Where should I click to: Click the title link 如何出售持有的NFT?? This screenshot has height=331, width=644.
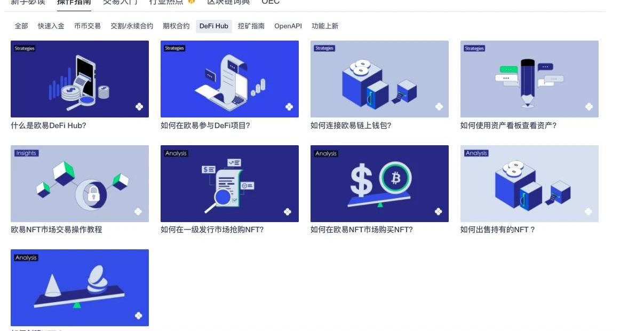point(498,230)
